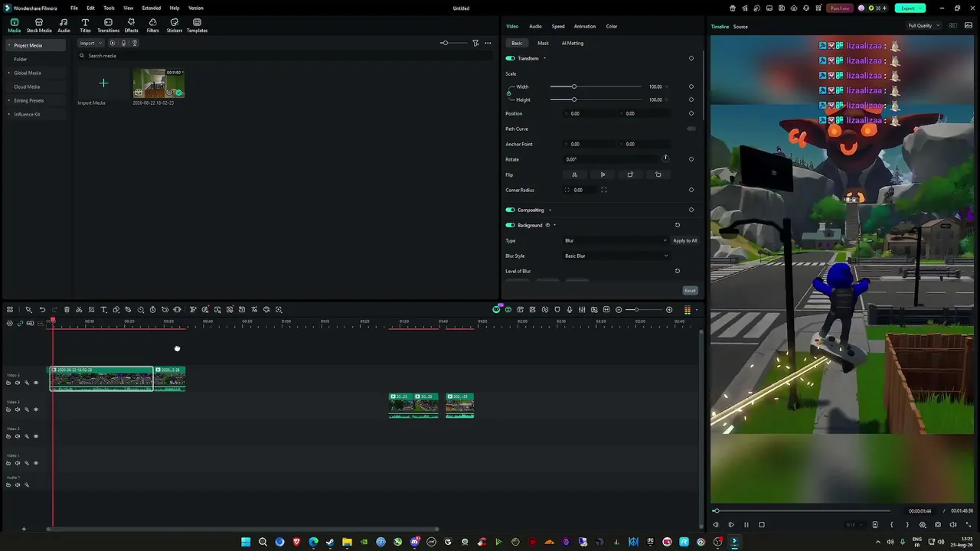The image size is (980, 551).
Task: Select the Crop tool in timeline toolbar
Action: [91, 310]
